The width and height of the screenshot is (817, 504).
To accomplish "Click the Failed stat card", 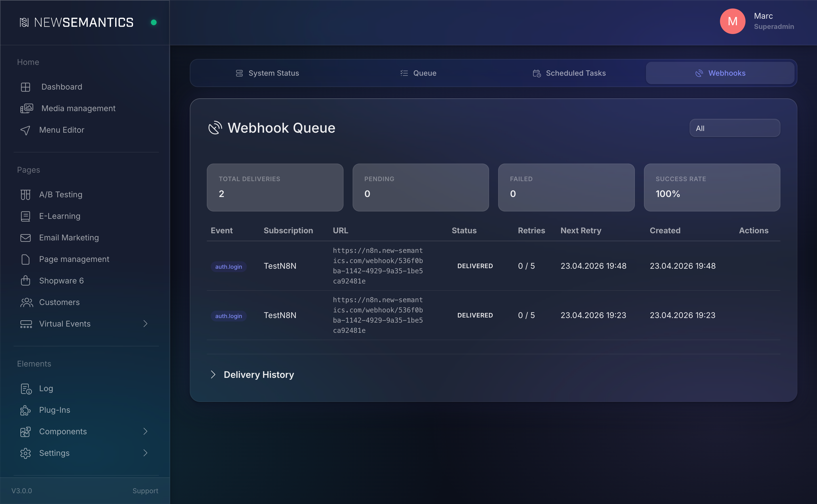I will click(566, 187).
